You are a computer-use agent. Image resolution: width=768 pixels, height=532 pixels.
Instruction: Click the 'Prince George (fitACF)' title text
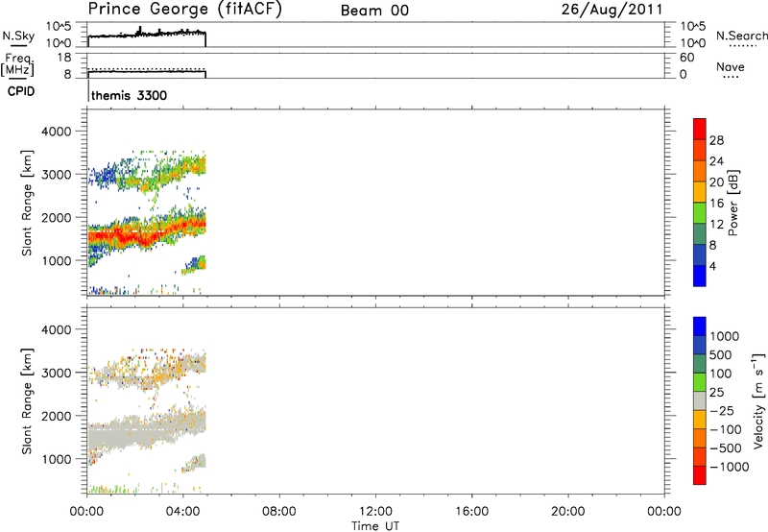coord(184,10)
